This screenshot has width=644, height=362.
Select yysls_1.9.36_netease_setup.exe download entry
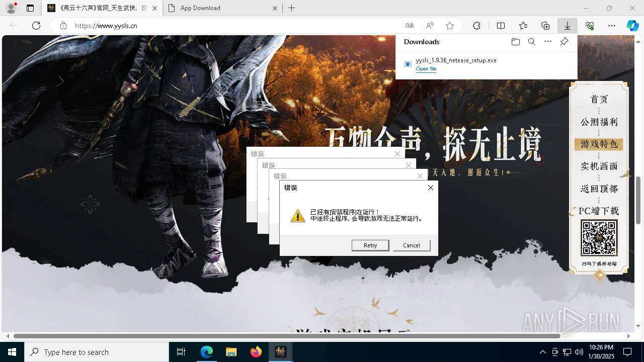[487, 64]
